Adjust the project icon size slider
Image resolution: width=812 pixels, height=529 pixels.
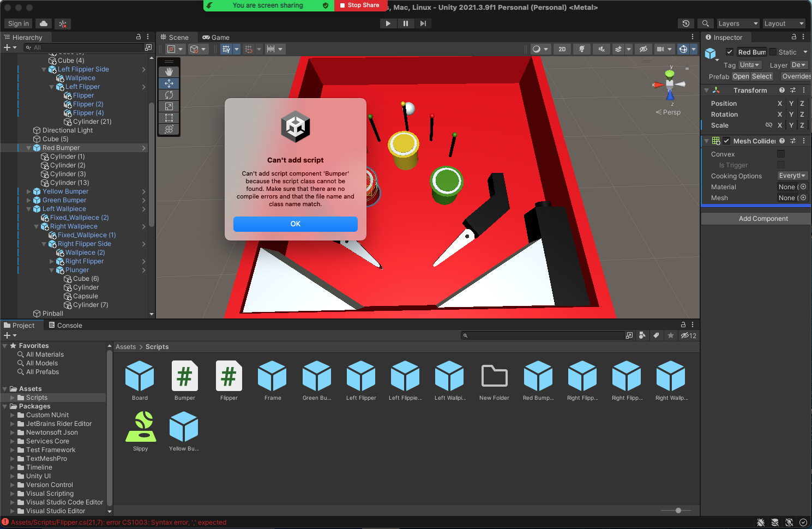tap(678, 510)
